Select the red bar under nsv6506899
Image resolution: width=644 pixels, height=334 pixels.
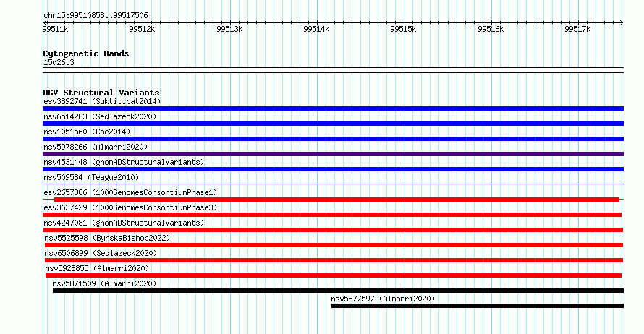pyautogui.click(x=334, y=260)
